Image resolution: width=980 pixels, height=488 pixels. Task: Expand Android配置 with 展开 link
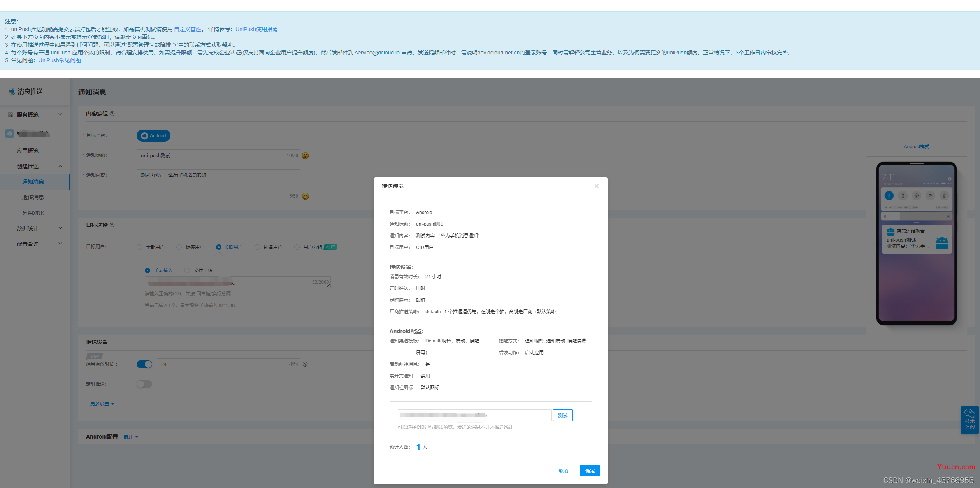point(131,437)
